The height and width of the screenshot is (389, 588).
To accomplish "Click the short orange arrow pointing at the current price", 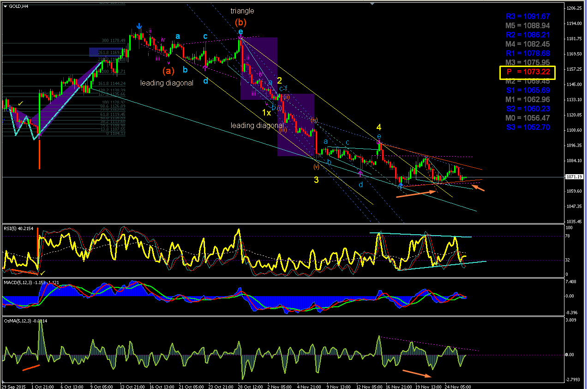I will [479, 188].
